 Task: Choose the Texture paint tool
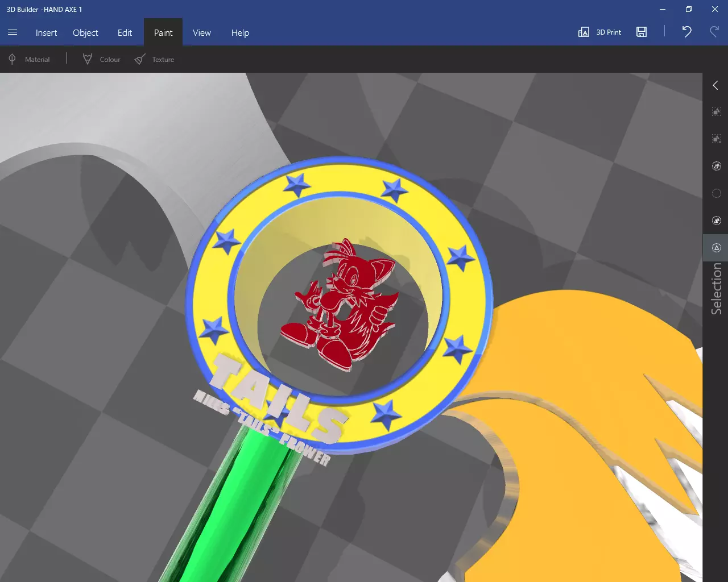click(155, 59)
